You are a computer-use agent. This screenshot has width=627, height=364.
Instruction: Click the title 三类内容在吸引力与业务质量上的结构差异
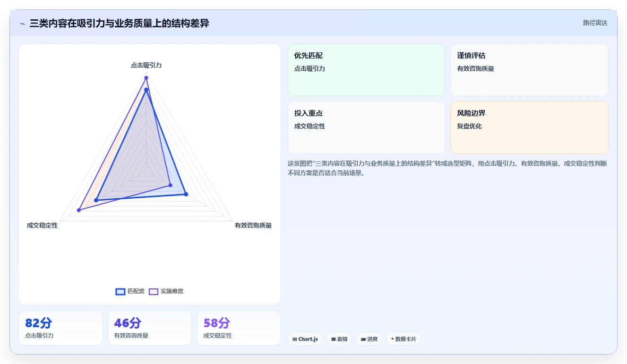pyautogui.click(x=120, y=23)
